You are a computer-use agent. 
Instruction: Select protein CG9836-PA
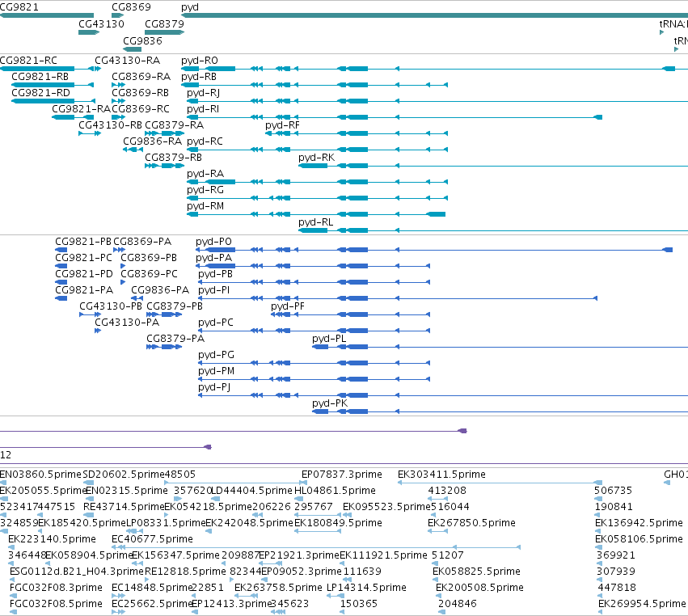160,290
